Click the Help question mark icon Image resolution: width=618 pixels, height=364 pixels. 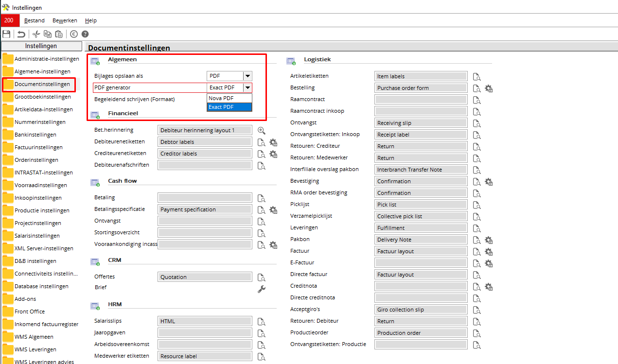(85, 34)
